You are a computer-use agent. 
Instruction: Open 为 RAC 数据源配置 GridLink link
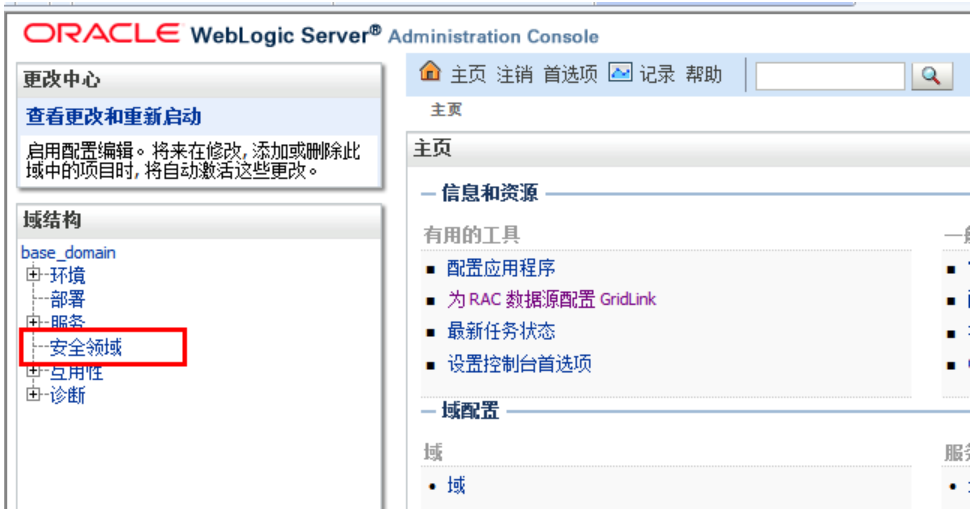(551, 300)
